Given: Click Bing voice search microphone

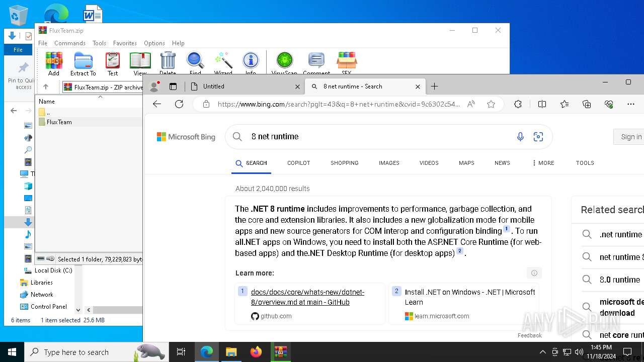Looking at the screenshot, I should tap(520, 136).
